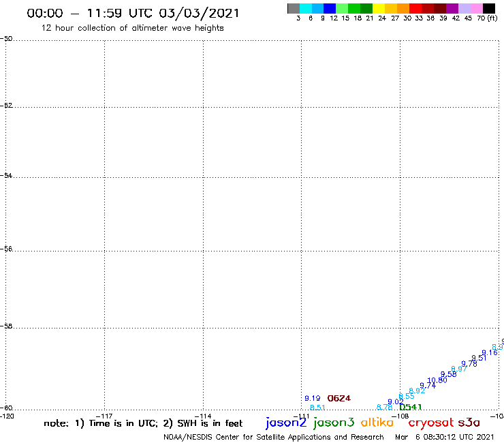This screenshot has height=443, width=504.
Task: Click the -52 latitude axis label
Action: pos(6,106)
